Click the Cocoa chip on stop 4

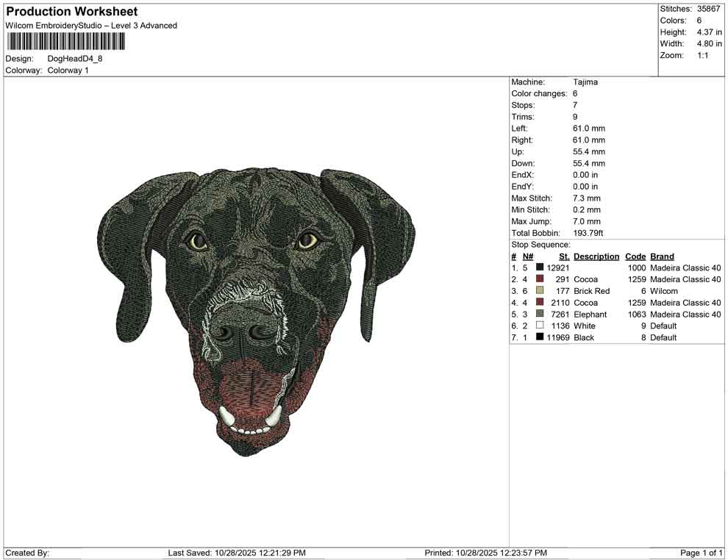coord(538,303)
